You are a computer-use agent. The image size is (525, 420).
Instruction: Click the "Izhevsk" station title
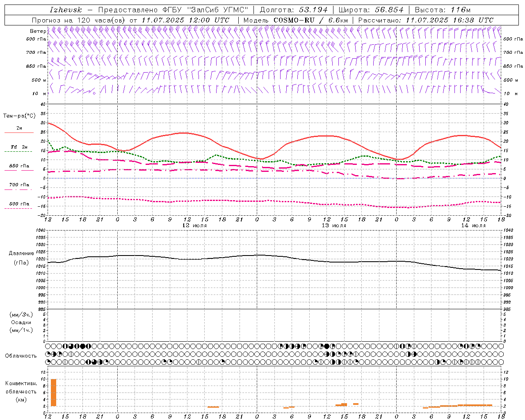(x=66, y=10)
